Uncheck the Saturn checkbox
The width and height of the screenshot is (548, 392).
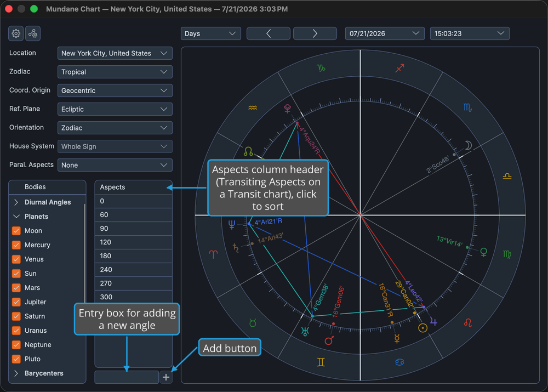point(16,316)
